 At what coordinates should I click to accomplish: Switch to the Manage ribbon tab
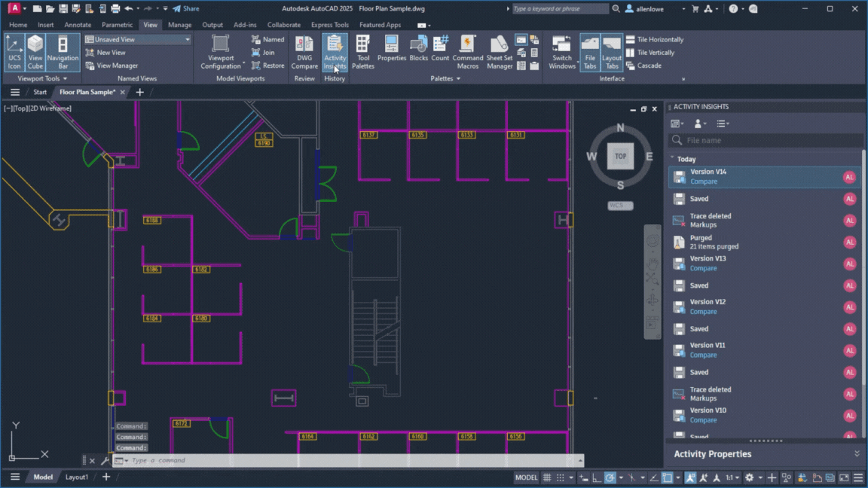(x=179, y=25)
